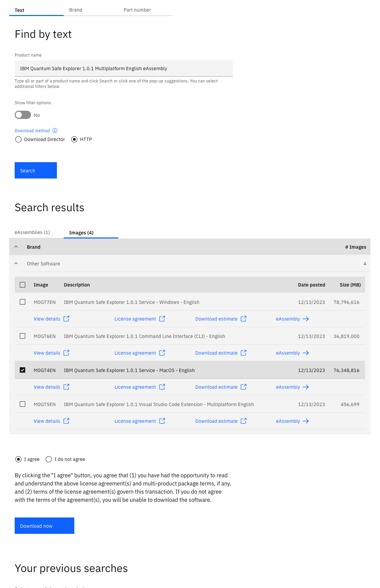The width and height of the screenshot is (380, 588).
Task: Click eAssembly arrow icon for M0GT7EN row
Action: [306, 319]
